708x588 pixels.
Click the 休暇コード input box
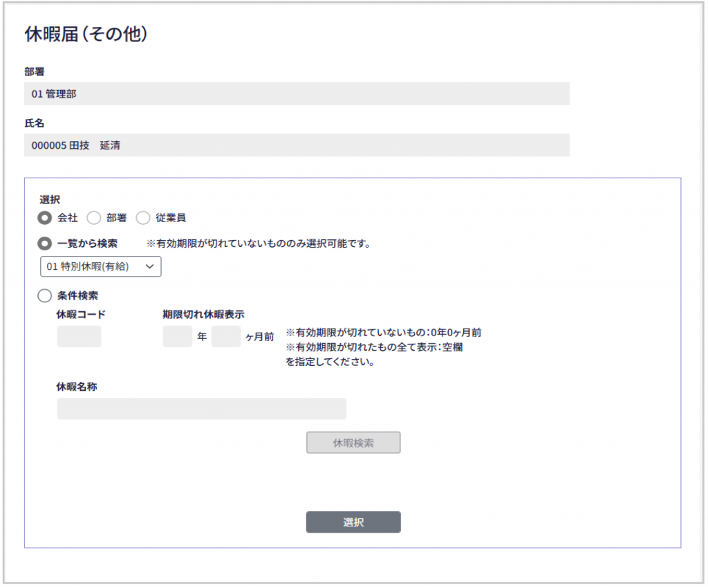pos(79,337)
